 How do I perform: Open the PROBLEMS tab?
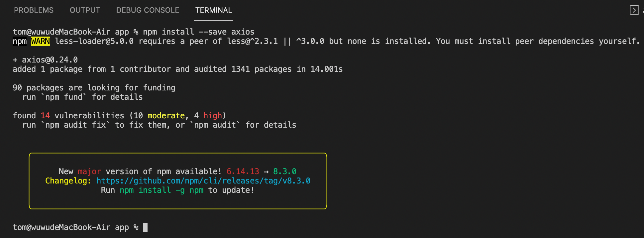(x=34, y=10)
